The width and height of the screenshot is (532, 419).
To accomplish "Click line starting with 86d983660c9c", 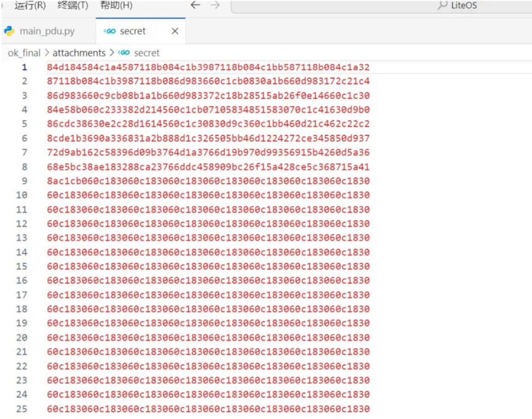I will [208, 96].
